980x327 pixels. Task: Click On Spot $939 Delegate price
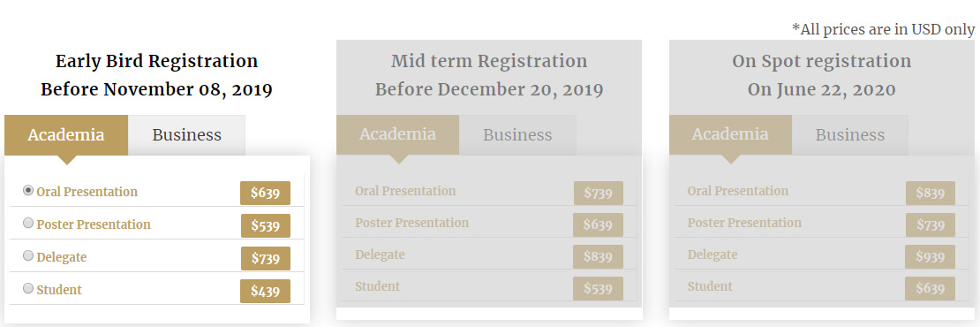(x=930, y=256)
